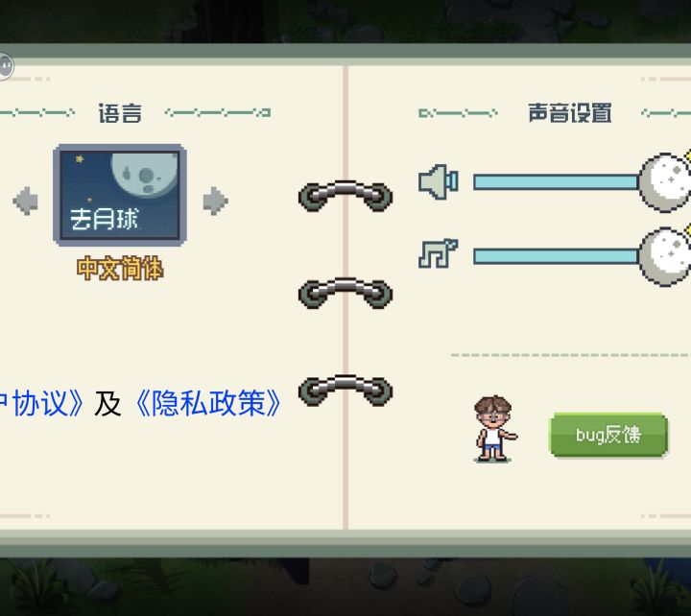The height and width of the screenshot is (616, 691).
Task: Grab the moon knob on sound effects slider
Action: pos(665,182)
